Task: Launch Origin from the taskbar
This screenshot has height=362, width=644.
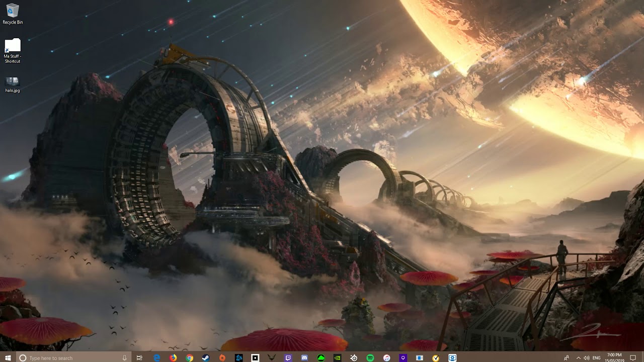Action: 222,357
